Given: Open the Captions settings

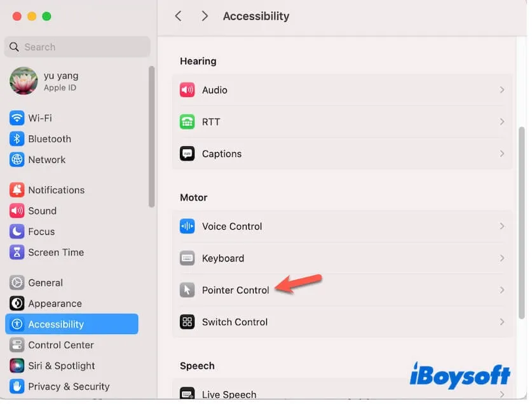Looking at the screenshot, I should 342,154.
